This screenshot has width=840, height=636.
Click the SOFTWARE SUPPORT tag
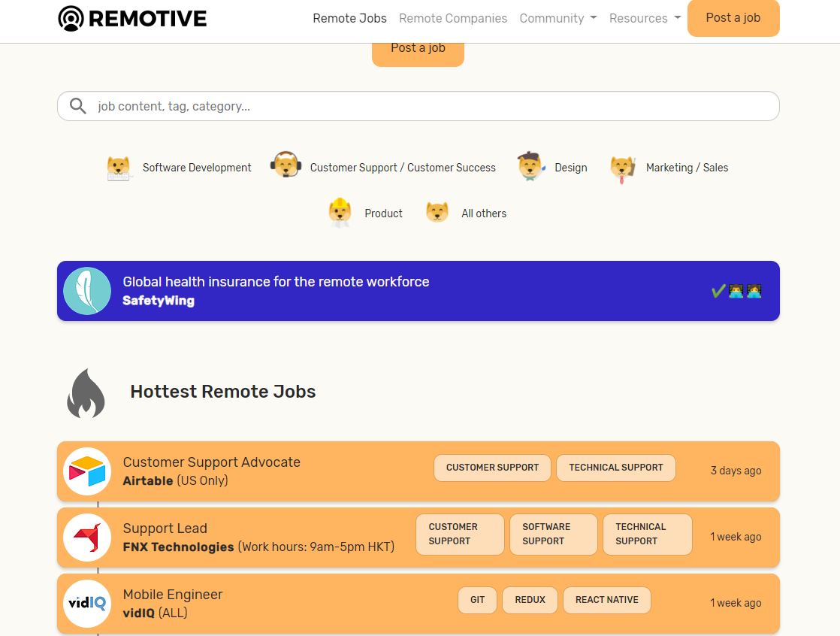[x=554, y=535]
